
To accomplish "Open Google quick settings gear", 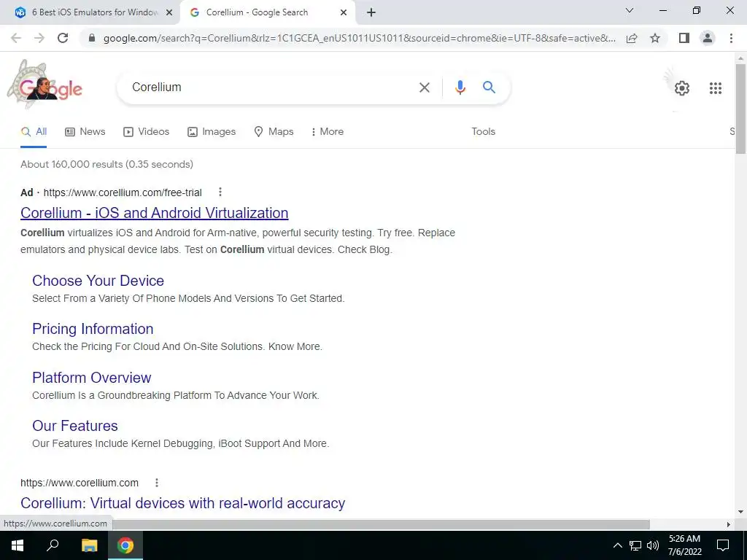I will pos(682,88).
